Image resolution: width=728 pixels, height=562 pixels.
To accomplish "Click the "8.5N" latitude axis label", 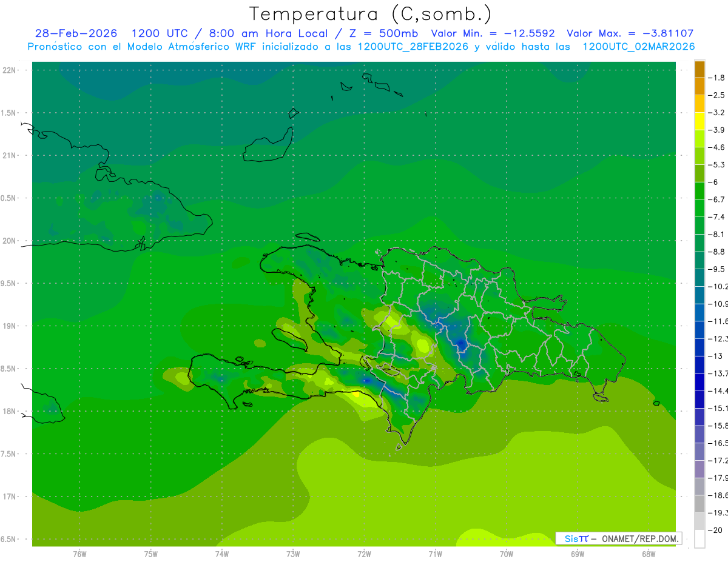I will [8, 369].
